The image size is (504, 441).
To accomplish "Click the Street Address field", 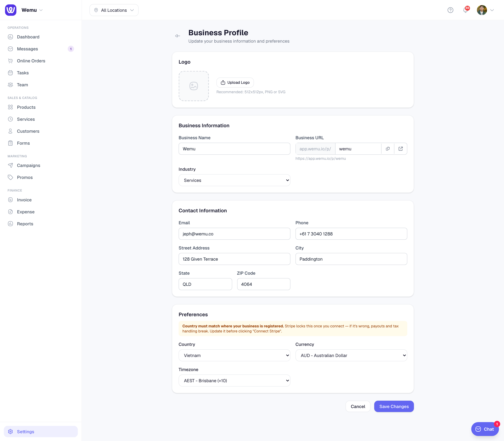I will click(x=234, y=259).
